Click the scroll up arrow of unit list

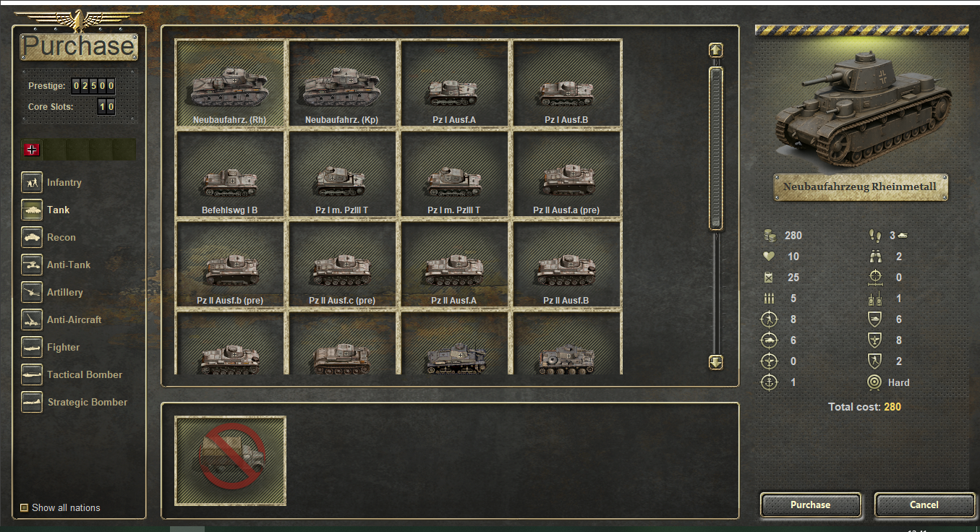(x=716, y=50)
